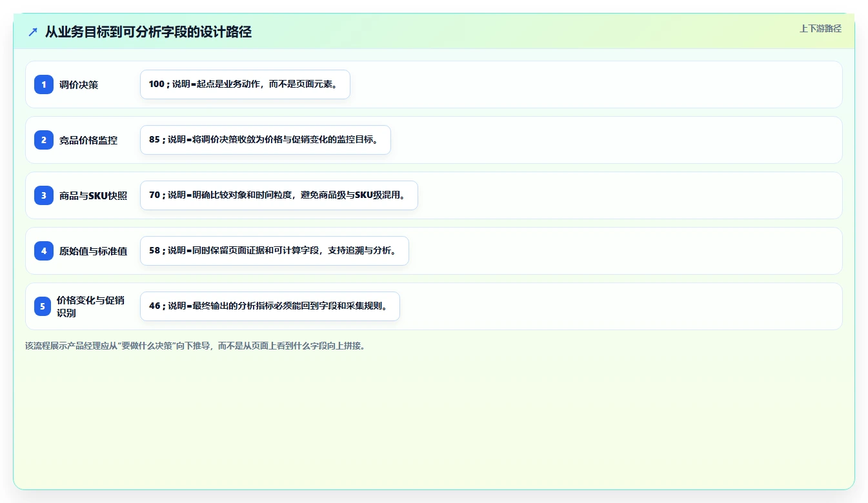
Task: Select step badge 3 for 商品与SKU快照
Action: tap(44, 195)
